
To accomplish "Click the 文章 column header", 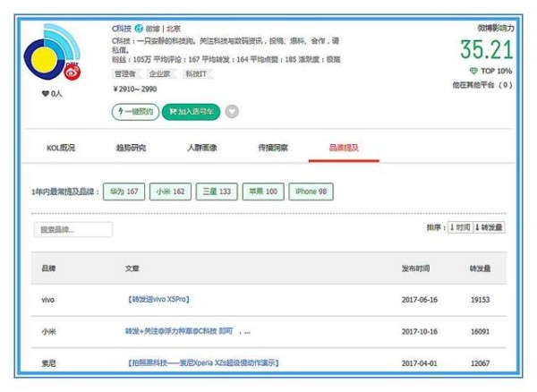I will [132, 268].
